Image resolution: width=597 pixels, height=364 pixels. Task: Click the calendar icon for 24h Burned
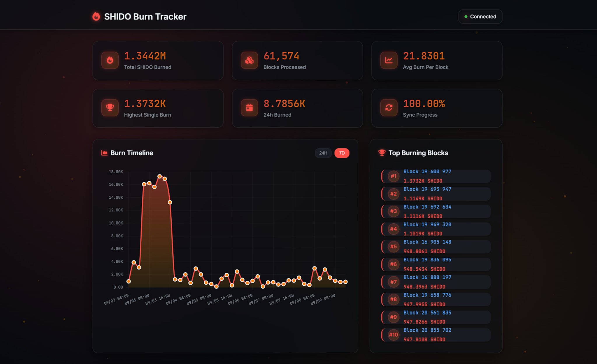pos(249,108)
